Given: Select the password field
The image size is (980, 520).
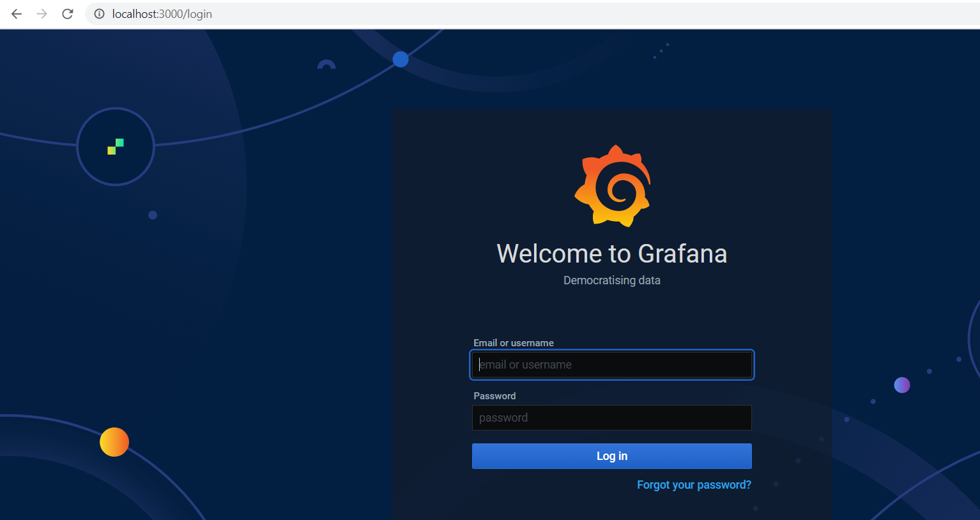Looking at the screenshot, I should pyautogui.click(x=611, y=417).
